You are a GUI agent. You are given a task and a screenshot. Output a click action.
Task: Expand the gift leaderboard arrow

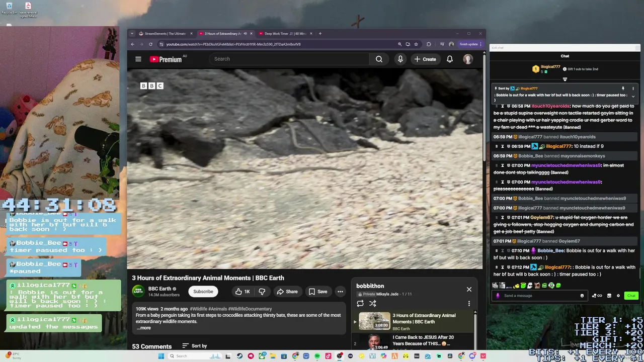point(565,79)
